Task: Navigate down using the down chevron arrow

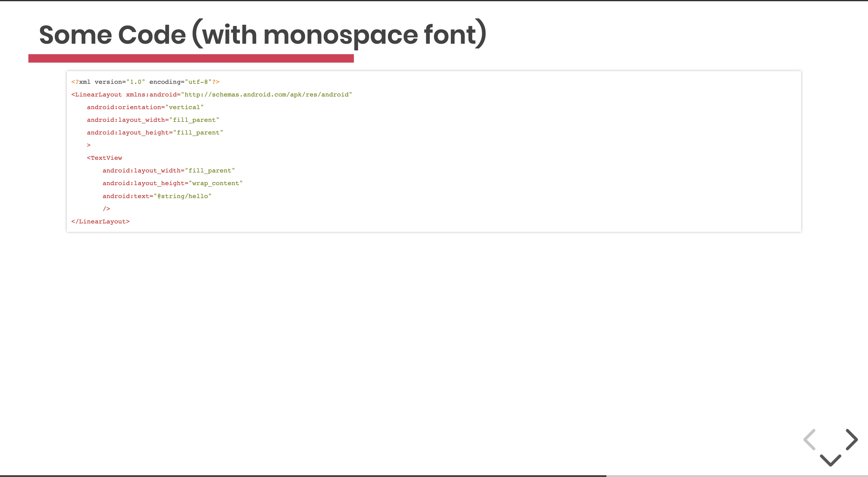Action: coord(830,460)
